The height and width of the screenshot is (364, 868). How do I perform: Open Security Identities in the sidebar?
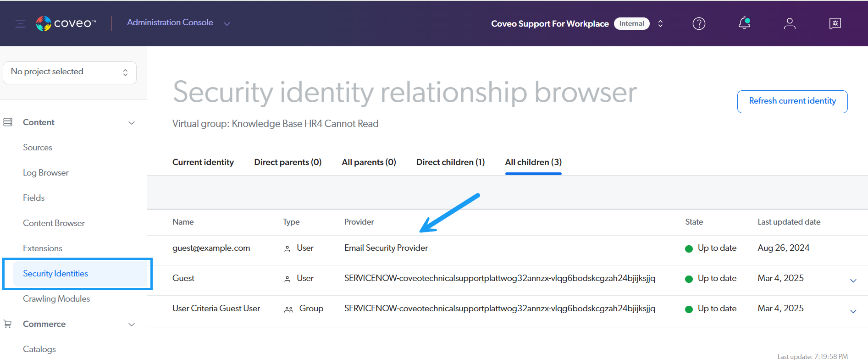(x=55, y=274)
